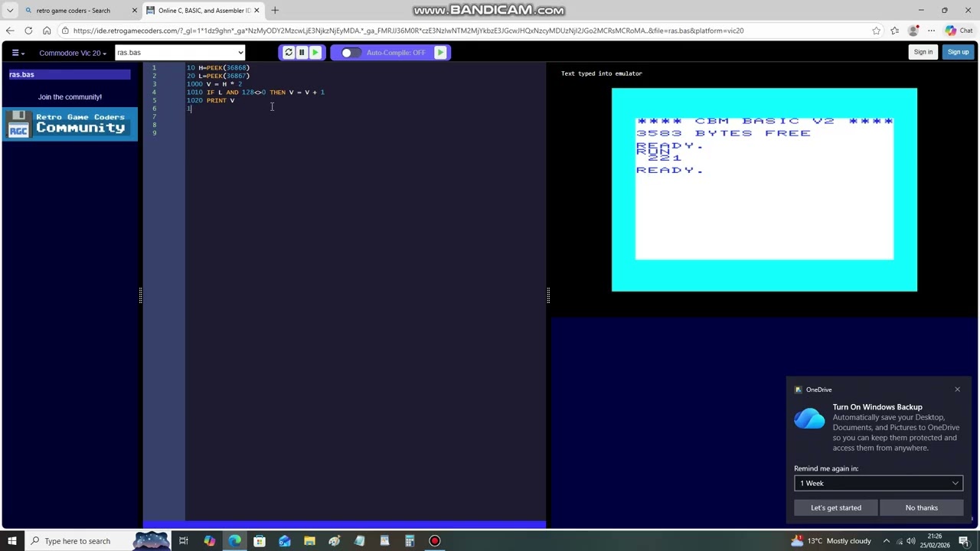The image size is (980, 551).
Task: Show hidden system tray icons
Action: 887,541
